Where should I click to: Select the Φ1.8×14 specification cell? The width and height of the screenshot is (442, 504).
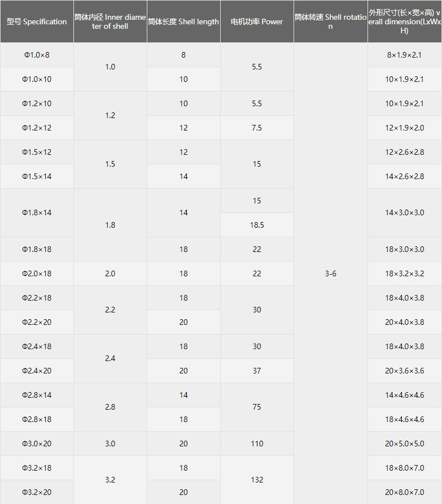pyautogui.click(x=37, y=212)
